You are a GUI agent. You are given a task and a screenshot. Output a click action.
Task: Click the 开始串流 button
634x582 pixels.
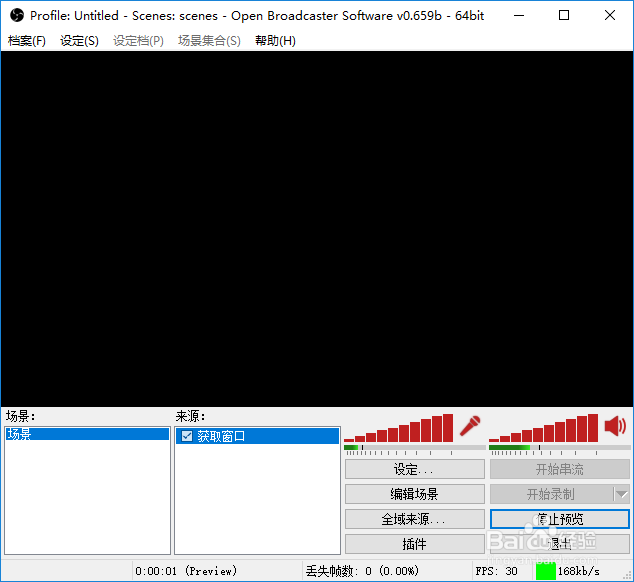pyautogui.click(x=560, y=469)
